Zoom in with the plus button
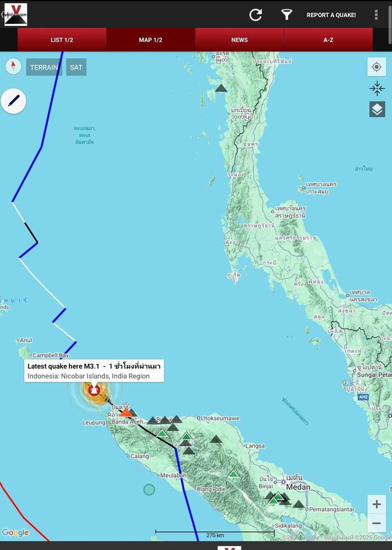This screenshot has width=392, height=550. pos(377,504)
